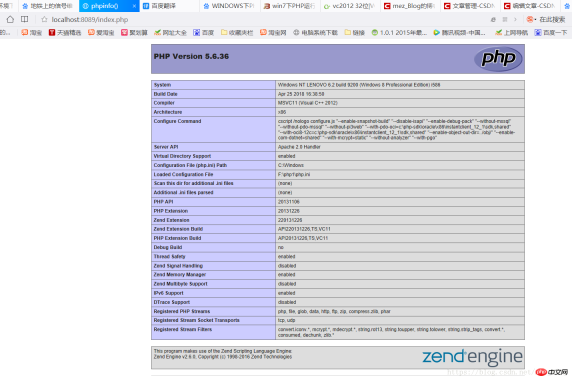Open the reading view book icon
The image size is (572, 380).
tap(24, 19)
